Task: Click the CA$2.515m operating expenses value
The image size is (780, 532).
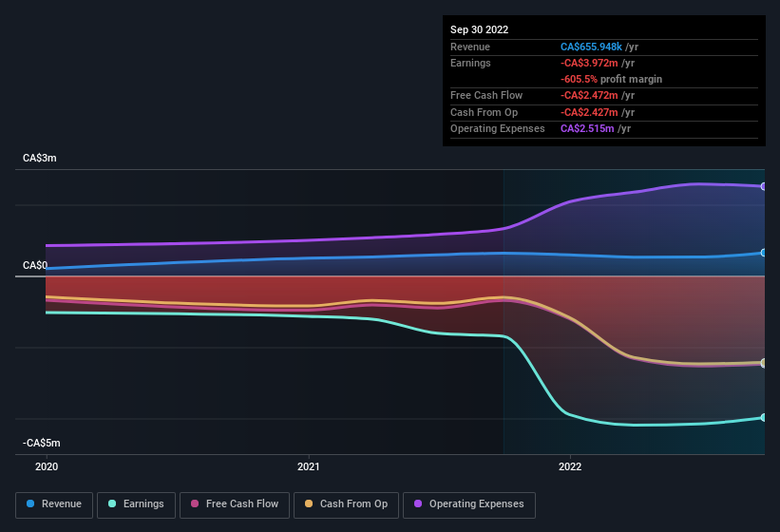Action: 587,129
